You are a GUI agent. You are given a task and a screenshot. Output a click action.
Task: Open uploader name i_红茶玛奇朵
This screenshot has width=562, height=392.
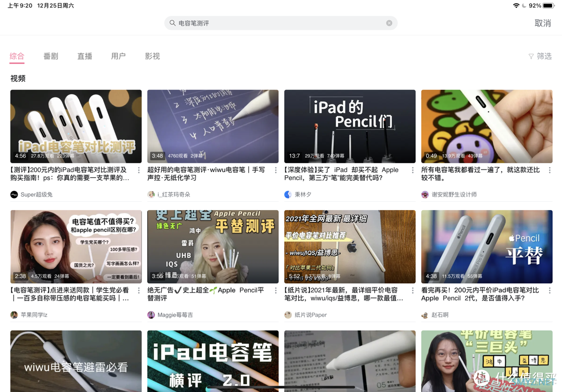click(174, 194)
